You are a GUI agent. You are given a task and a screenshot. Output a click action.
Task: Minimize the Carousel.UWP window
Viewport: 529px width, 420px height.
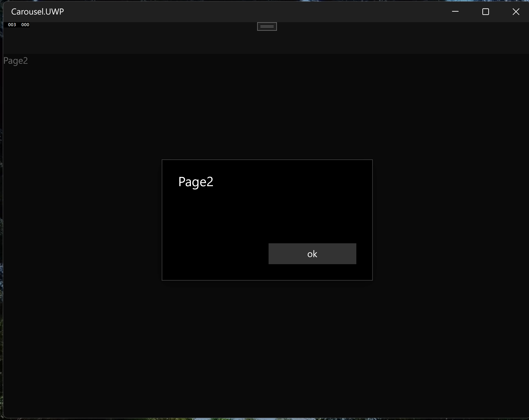pyautogui.click(x=455, y=11)
